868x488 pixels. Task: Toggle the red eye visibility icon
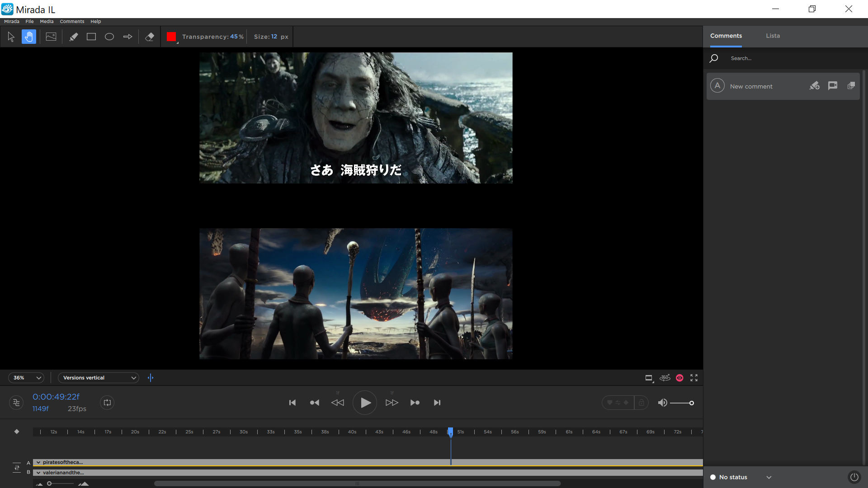coord(679,378)
